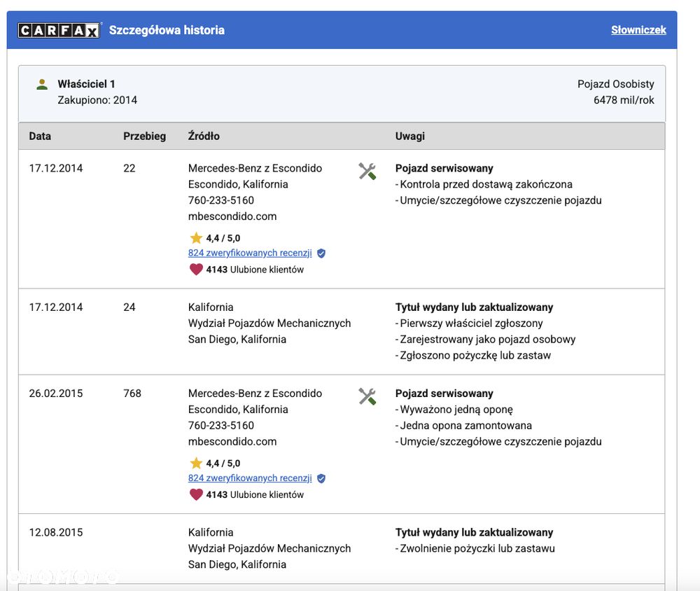Click the service wrench icon for 26.02.2015 entry
This screenshot has width=700, height=591.
tap(367, 396)
